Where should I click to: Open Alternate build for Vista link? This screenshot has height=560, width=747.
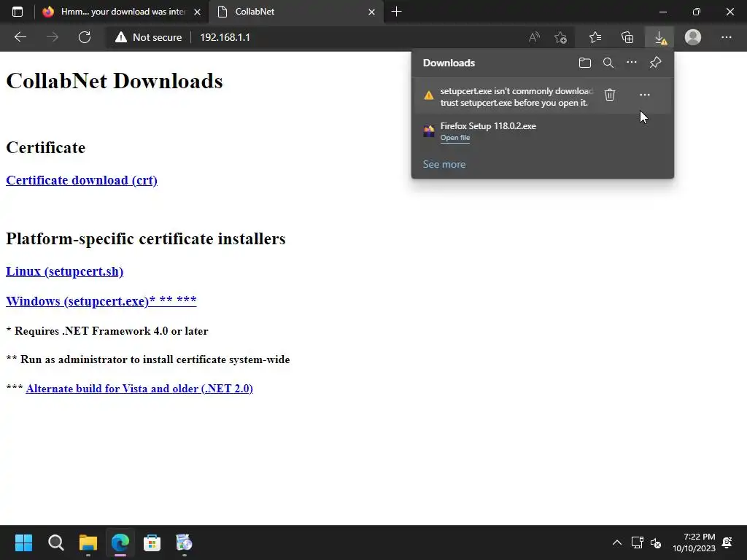[139, 389]
